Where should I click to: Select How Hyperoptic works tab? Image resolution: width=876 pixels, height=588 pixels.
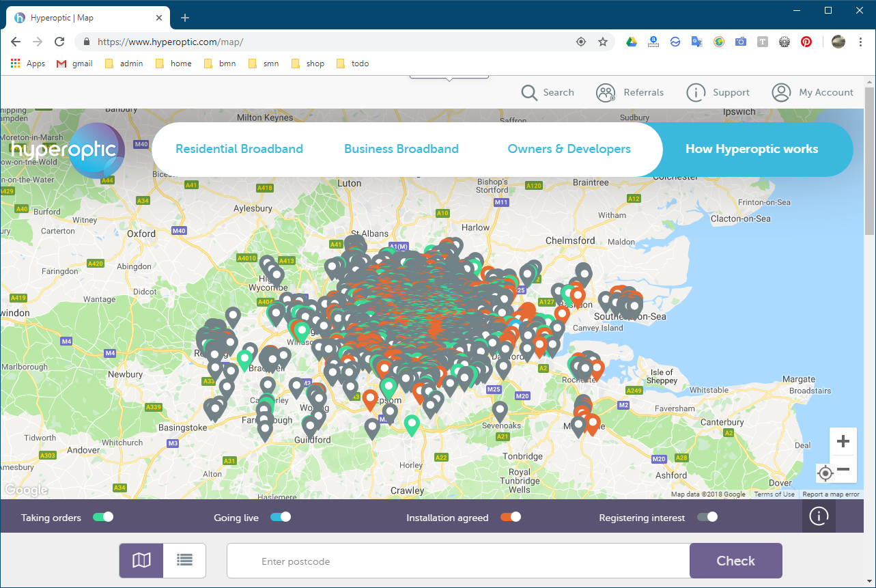point(752,149)
